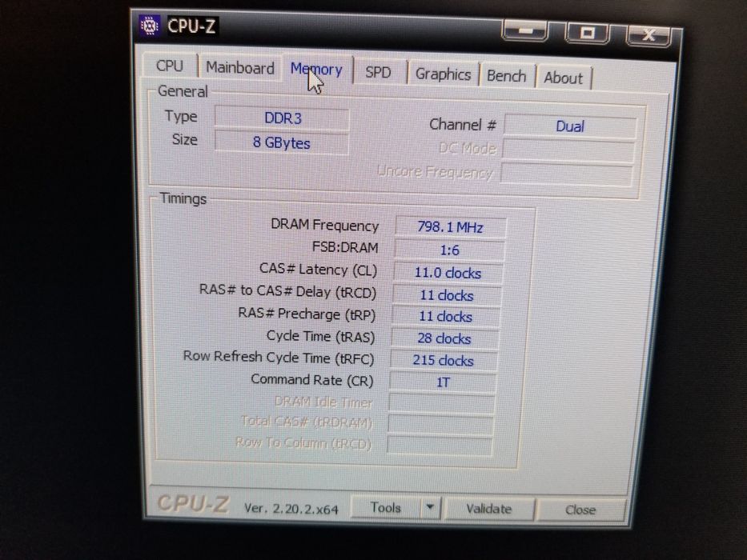The width and height of the screenshot is (747, 560).
Task: Switch to the Bench tab
Action: point(507,76)
